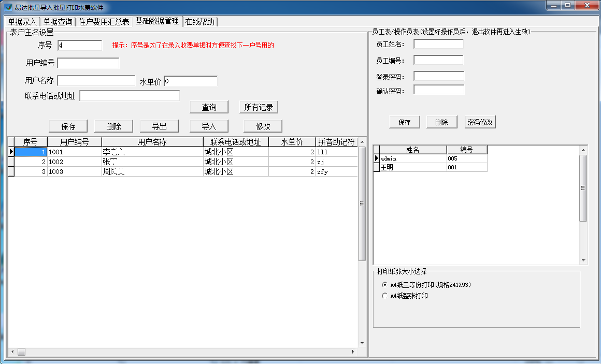
Task: Click employee list scroll down arrow
Action: (x=583, y=260)
